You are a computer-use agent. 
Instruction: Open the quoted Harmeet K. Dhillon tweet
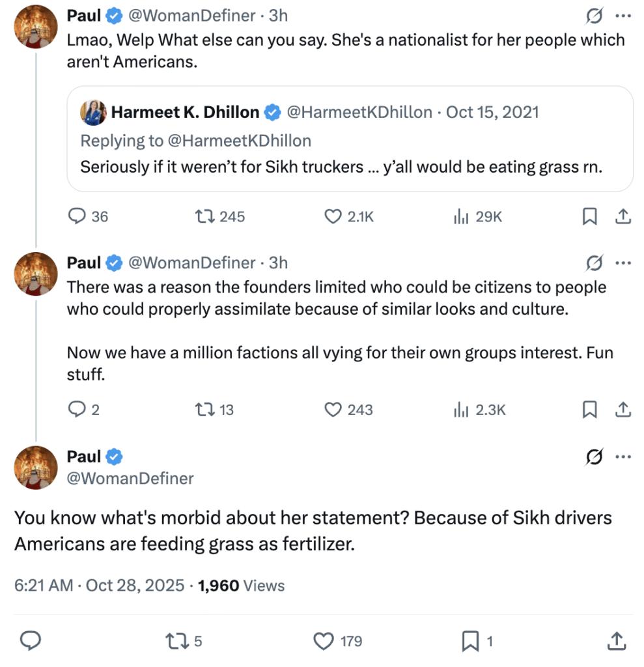tap(350, 139)
